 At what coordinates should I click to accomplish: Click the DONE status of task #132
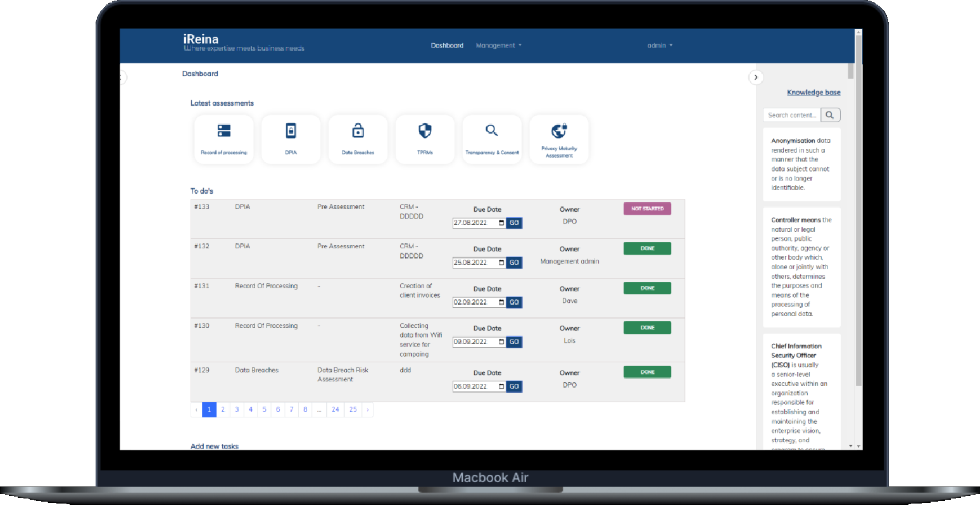(647, 248)
